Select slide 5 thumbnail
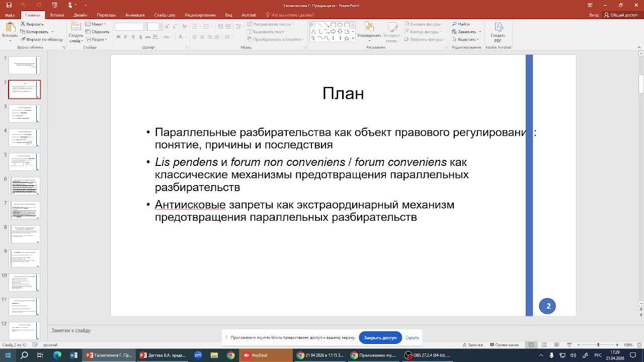The height and width of the screenshot is (362, 644). pyautogui.click(x=24, y=162)
